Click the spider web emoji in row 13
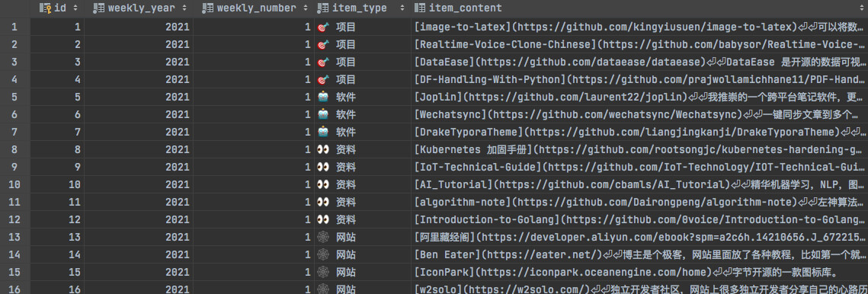This screenshot has height=294, width=868. 323,237
